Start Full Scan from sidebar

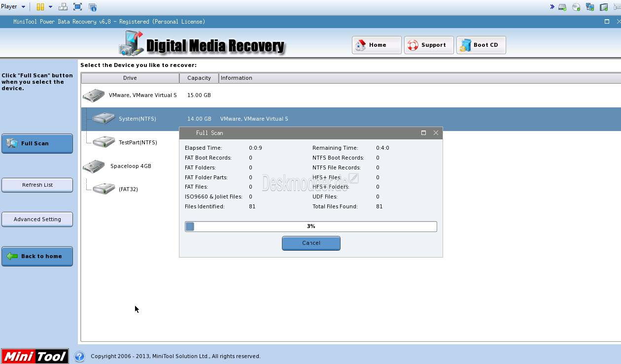click(37, 143)
